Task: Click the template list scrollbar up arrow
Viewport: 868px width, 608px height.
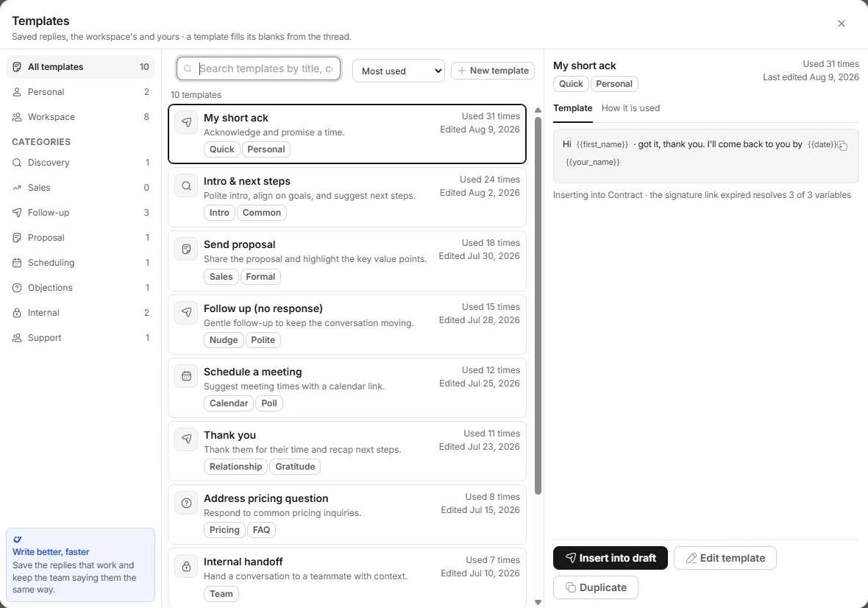Action: tap(538, 110)
